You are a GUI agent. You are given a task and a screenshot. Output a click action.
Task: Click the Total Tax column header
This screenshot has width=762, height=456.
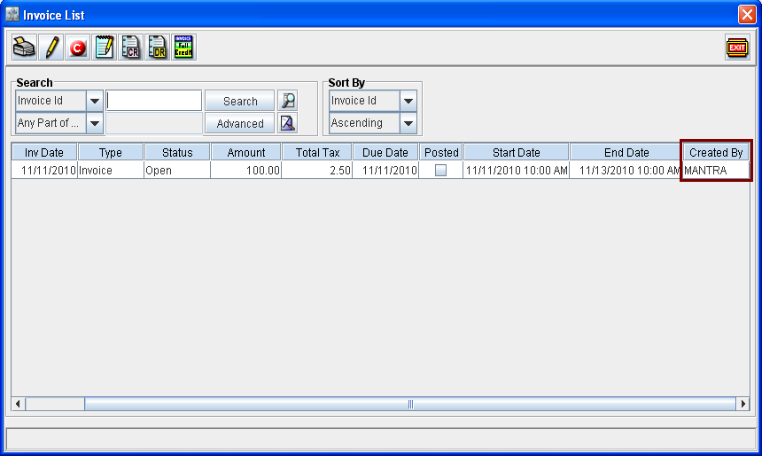coord(317,152)
